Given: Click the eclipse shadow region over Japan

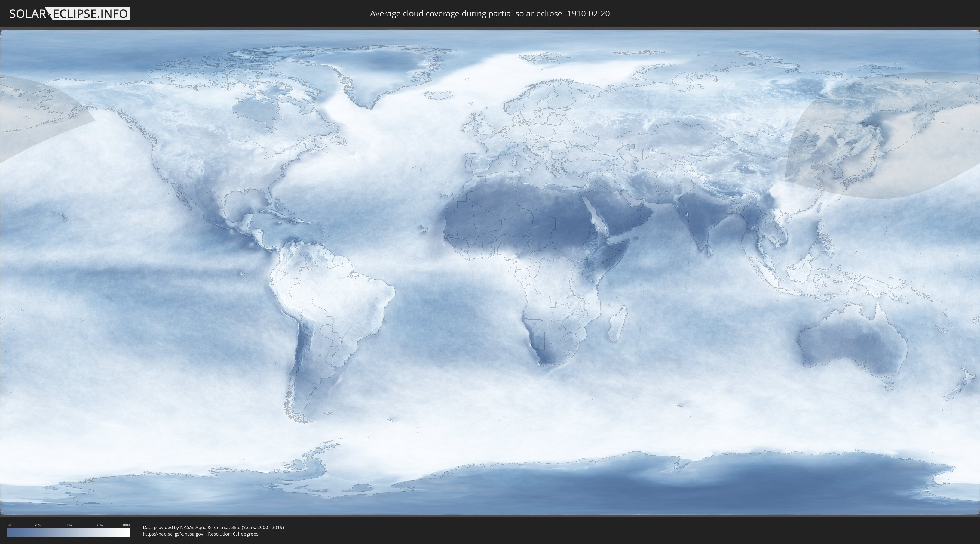Looking at the screenshot, I should pyautogui.click(x=883, y=135).
